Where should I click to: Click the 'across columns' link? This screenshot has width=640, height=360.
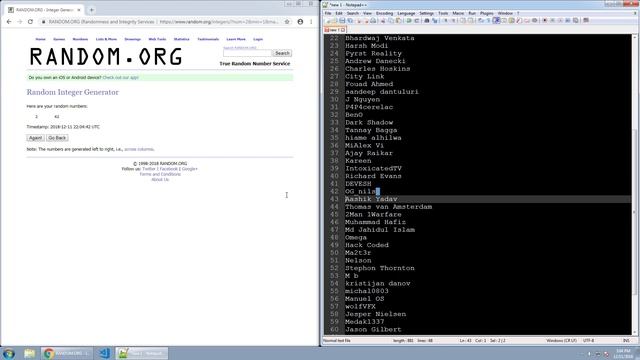pos(139,149)
